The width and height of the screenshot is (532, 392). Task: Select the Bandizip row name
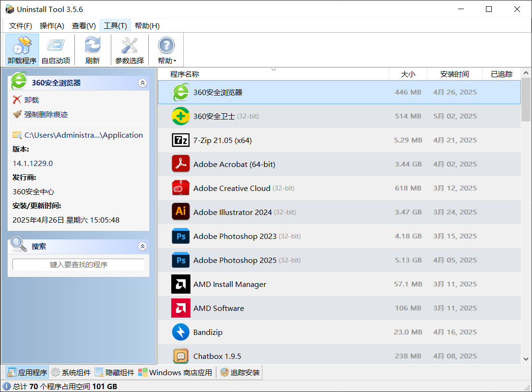[208, 333]
